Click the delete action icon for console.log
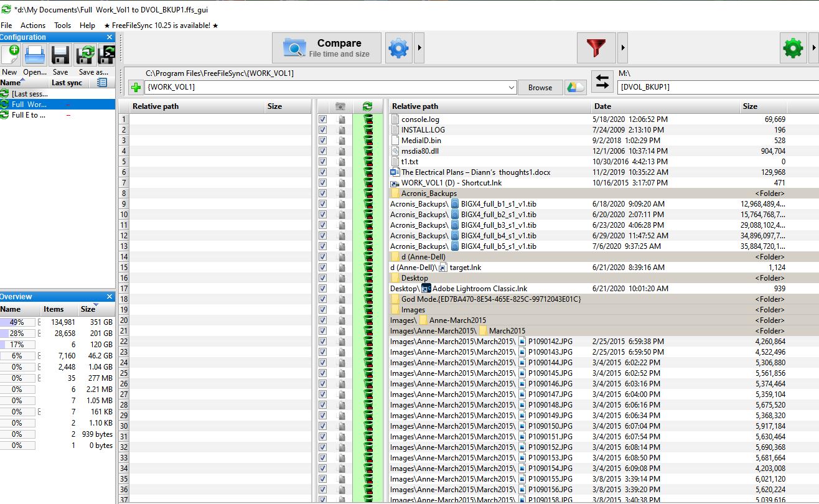Image resolution: width=819 pixels, height=504 pixels. pos(368,119)
